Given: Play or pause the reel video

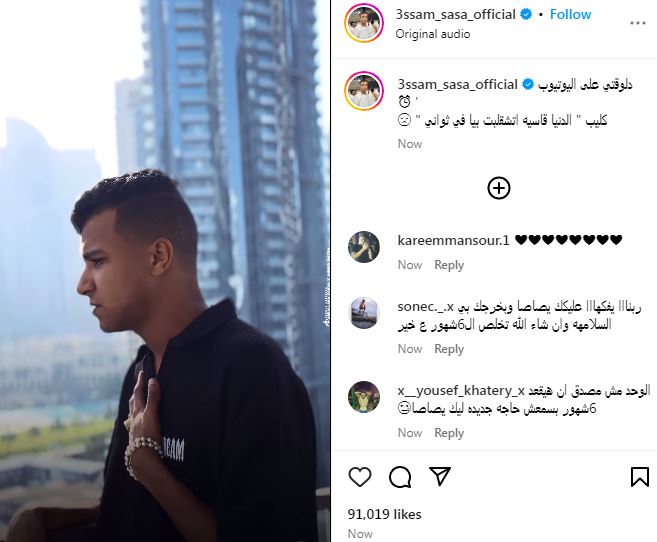Looking at the screenshot, I should point(165,271).
